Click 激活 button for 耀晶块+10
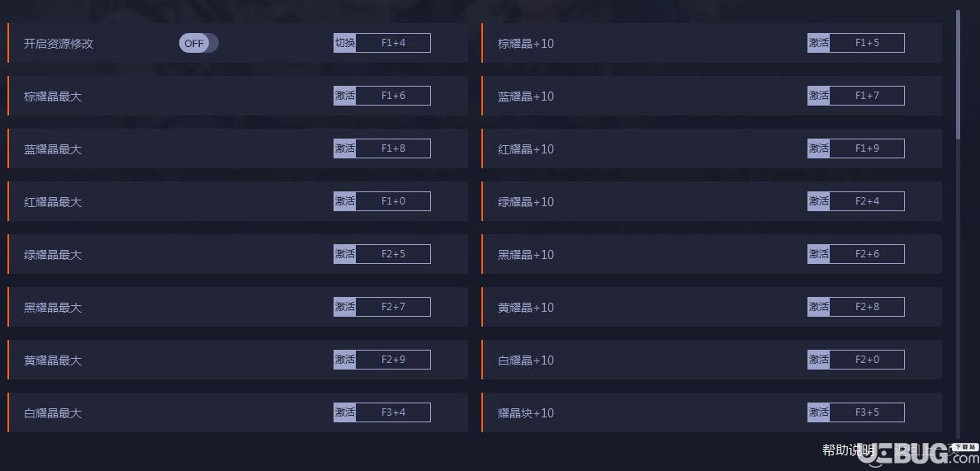The width and height of the screenshot is (980, 471). coord(818,412)
